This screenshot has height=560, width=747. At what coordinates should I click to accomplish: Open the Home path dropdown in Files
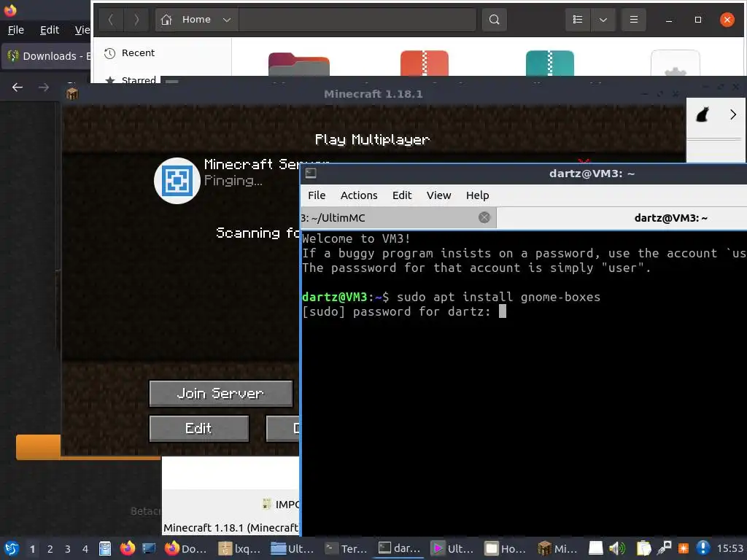227,20
